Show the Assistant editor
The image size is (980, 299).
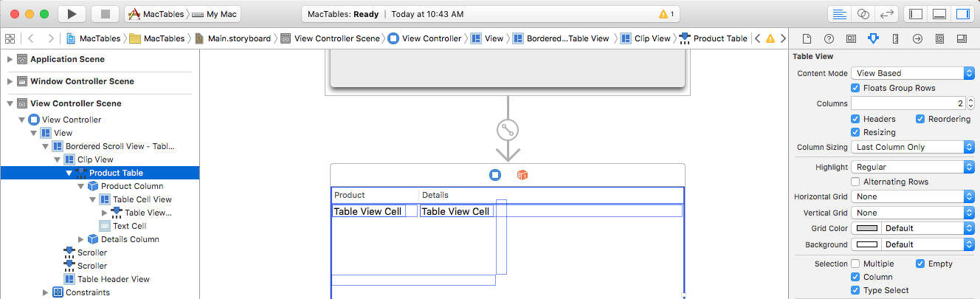[x=863, y=14]
